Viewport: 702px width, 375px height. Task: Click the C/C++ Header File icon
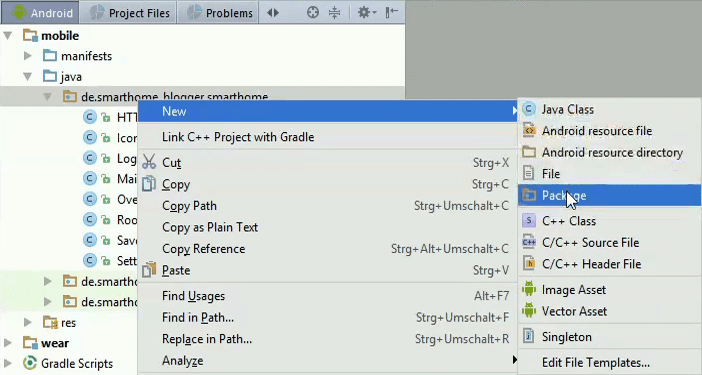pos(529,264)
